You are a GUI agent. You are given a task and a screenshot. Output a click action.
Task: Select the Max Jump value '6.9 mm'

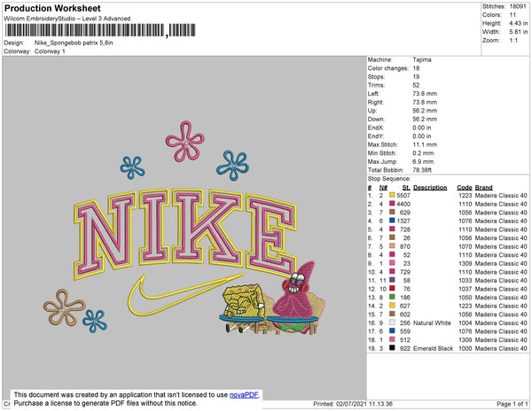click(423, 161)
